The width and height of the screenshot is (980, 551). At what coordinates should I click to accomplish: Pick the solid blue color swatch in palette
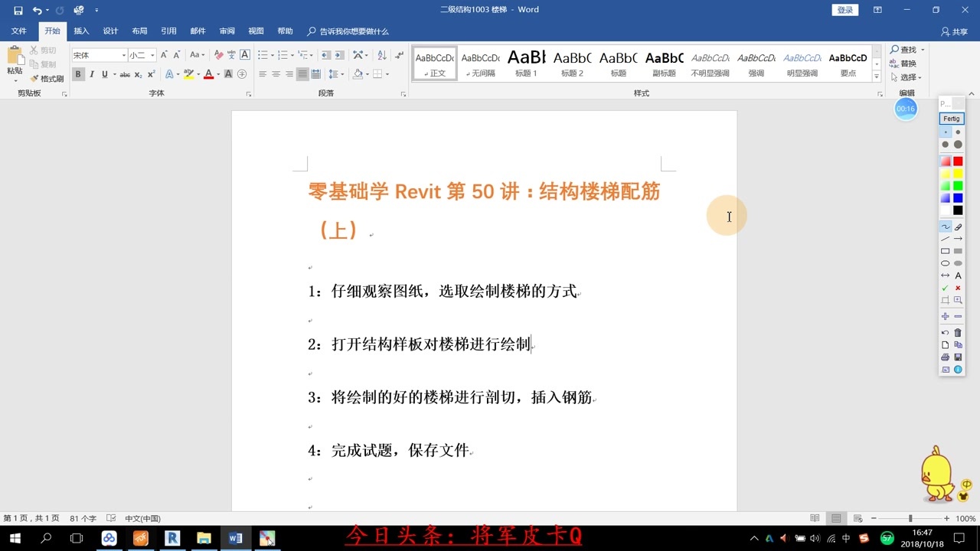tap(958, 198)
